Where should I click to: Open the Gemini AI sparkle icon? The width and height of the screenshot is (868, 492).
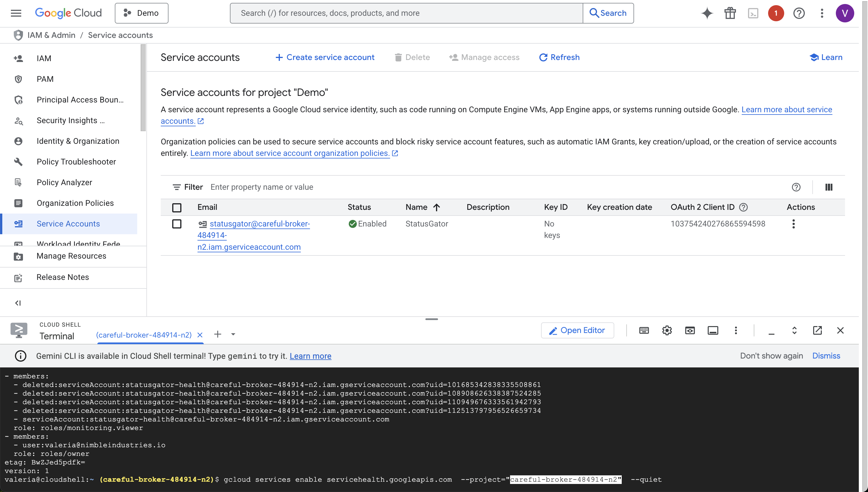(x=707, y=13)
